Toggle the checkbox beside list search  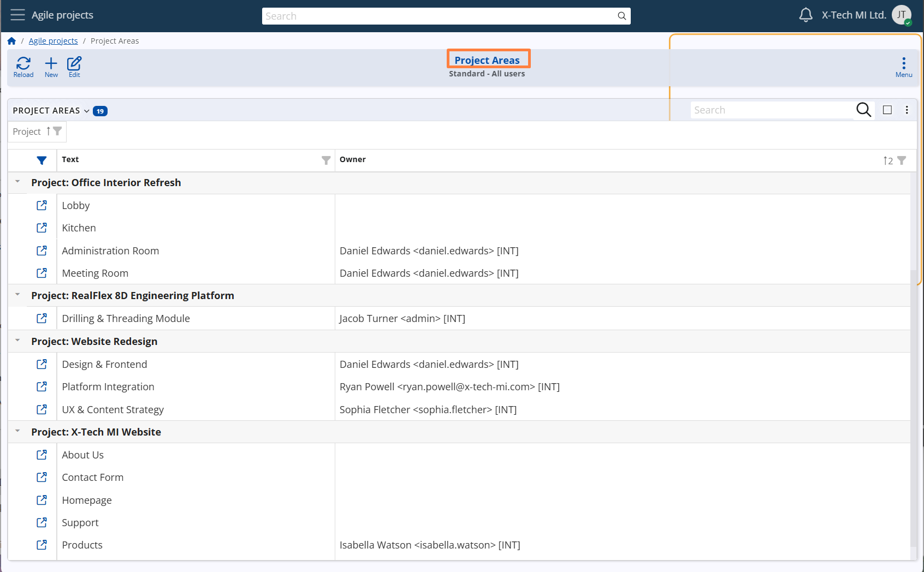click(x=887, y=110)
